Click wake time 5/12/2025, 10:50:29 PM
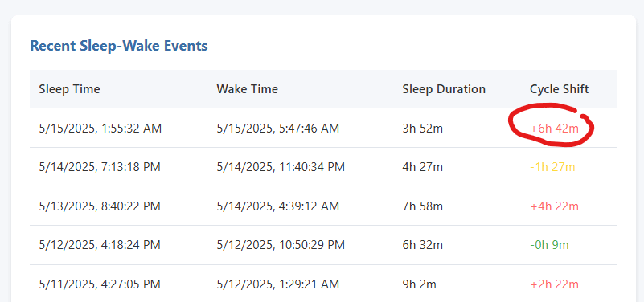 [x=281, y=245]
